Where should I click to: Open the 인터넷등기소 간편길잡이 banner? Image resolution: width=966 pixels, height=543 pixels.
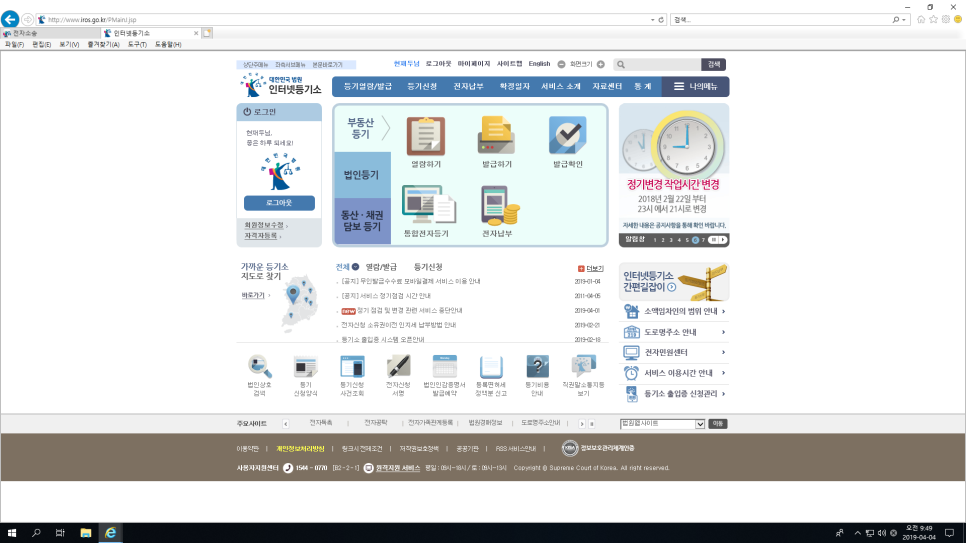[x=674, y=282]
